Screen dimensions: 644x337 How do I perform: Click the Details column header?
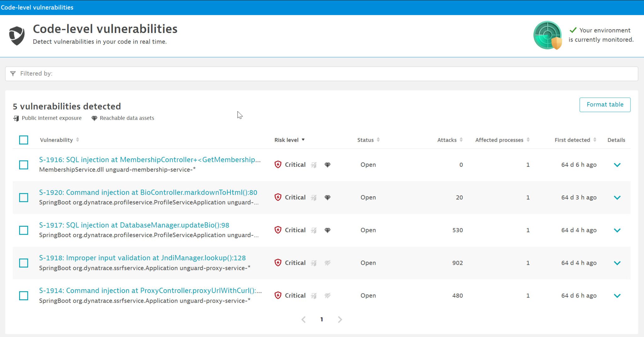[616, 140]
